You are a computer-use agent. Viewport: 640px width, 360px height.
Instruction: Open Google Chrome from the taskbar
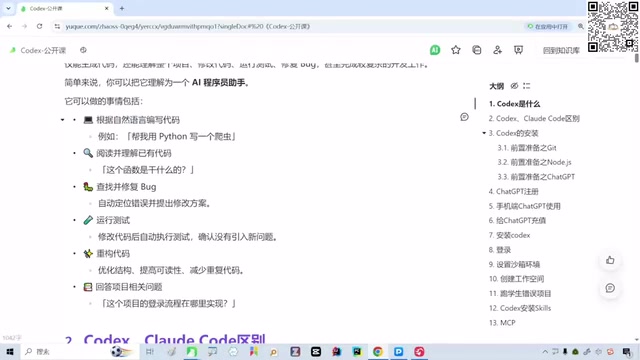click(378, 351)
